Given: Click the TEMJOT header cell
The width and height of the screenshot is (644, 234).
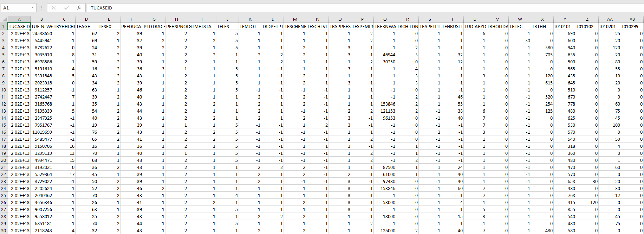Looking at the screenshot, I should (x=250, y=27).
